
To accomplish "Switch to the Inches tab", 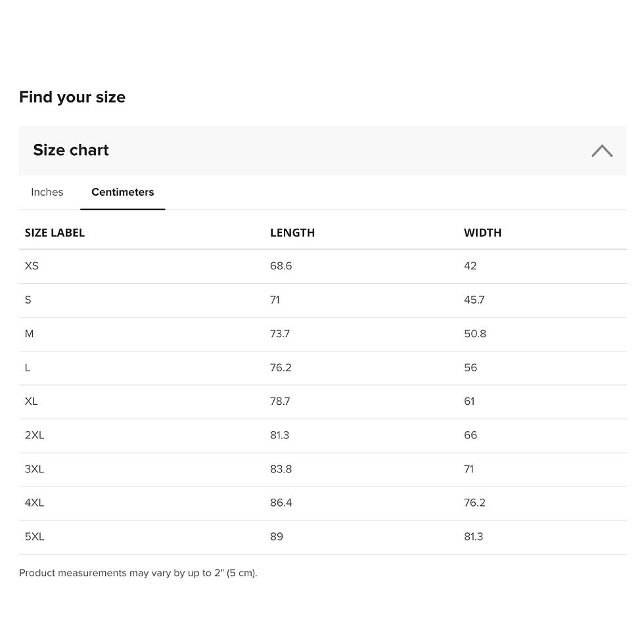I will (47, 192).
